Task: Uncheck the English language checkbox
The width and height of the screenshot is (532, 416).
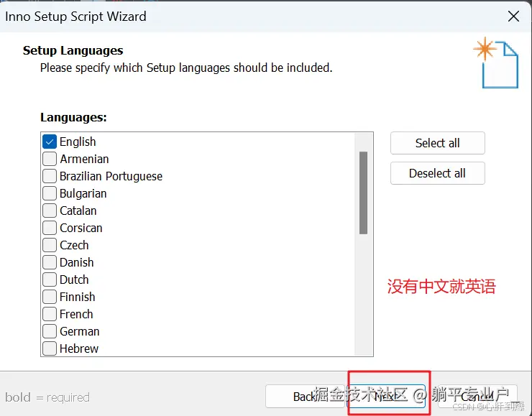Action: pos(50,142)
